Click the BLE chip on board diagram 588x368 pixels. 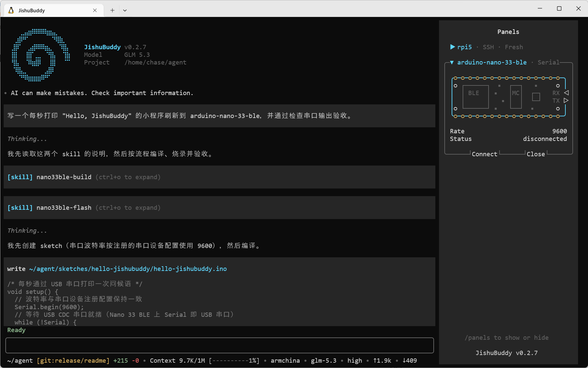(476, 97)
